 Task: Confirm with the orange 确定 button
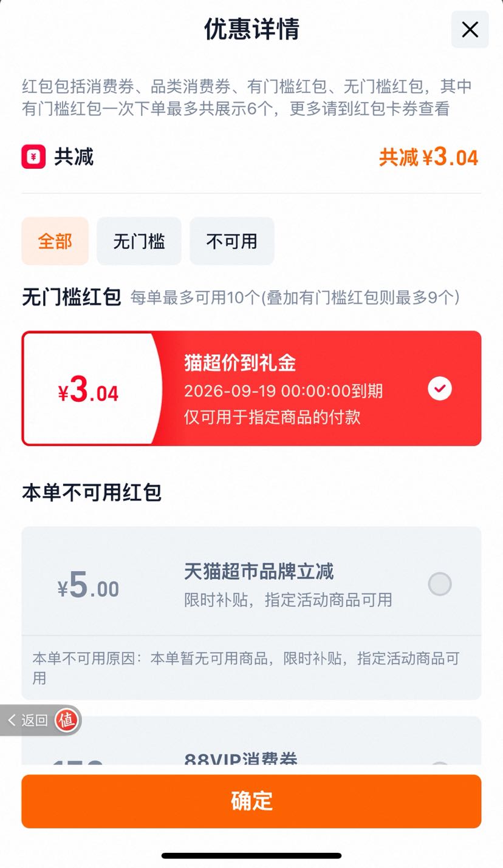(x=251, y=801)
